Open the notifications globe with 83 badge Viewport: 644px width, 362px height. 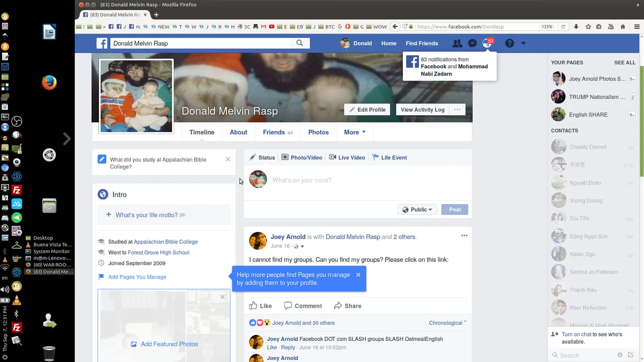[x=487, y=43]
